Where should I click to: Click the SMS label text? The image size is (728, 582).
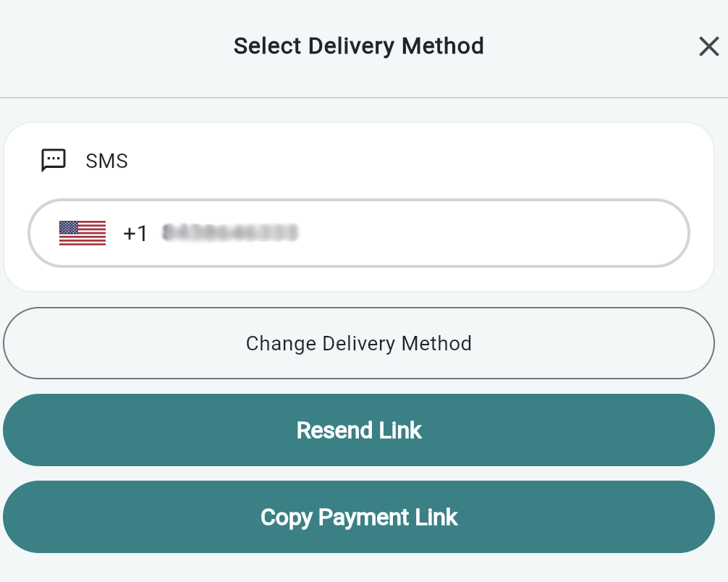pos(107,161)
